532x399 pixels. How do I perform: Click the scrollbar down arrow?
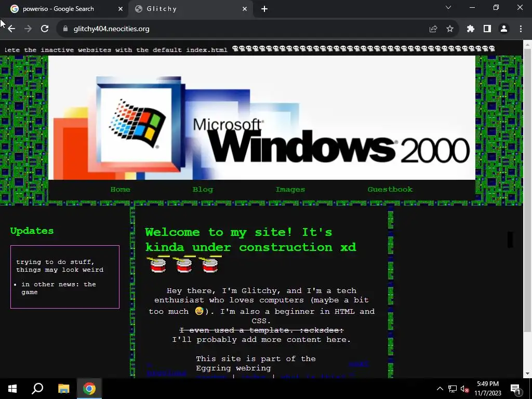point(528,374)
